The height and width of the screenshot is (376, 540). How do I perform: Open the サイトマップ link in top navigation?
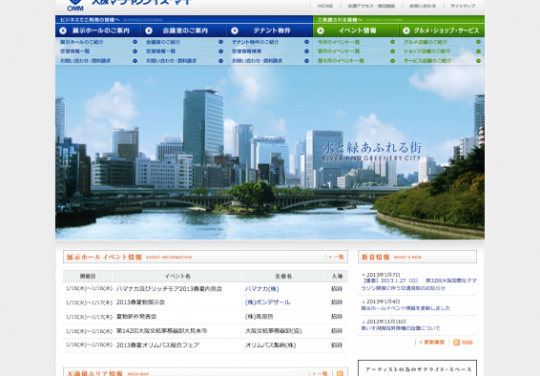coord(463,6)
